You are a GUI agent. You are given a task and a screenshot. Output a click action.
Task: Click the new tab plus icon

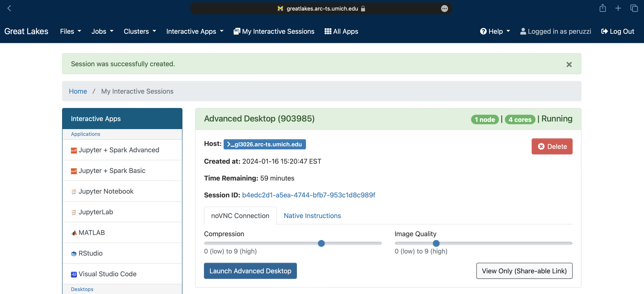point(618,8)
